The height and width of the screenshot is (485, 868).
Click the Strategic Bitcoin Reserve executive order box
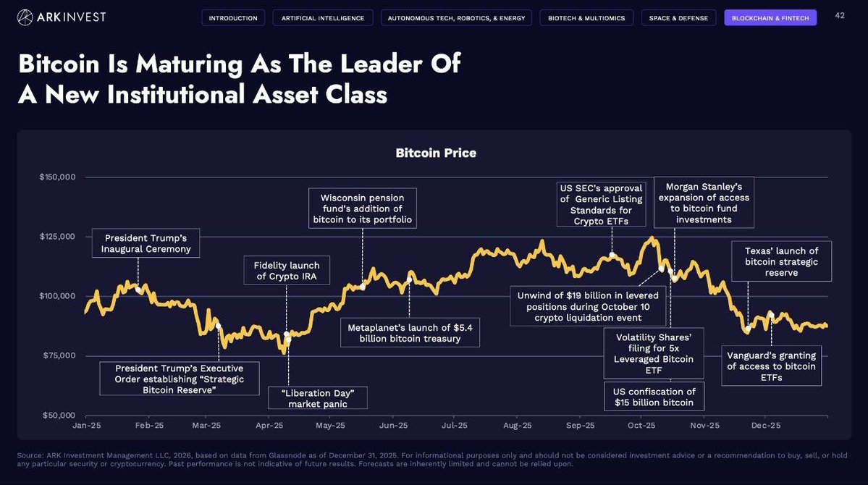[x=180, y=379]
